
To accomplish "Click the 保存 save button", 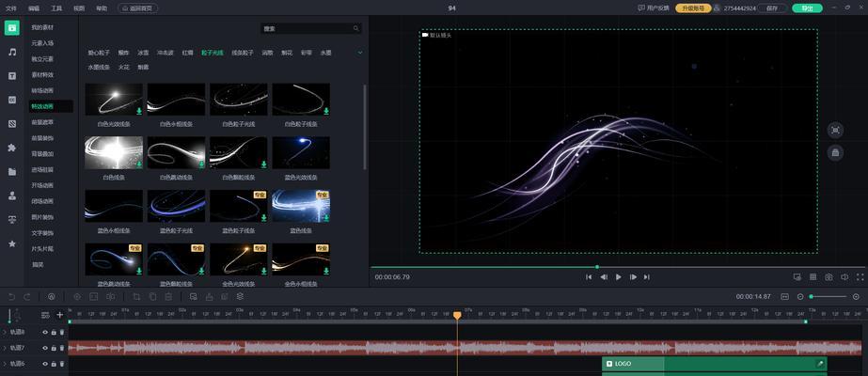I will [x=772, y=8].
